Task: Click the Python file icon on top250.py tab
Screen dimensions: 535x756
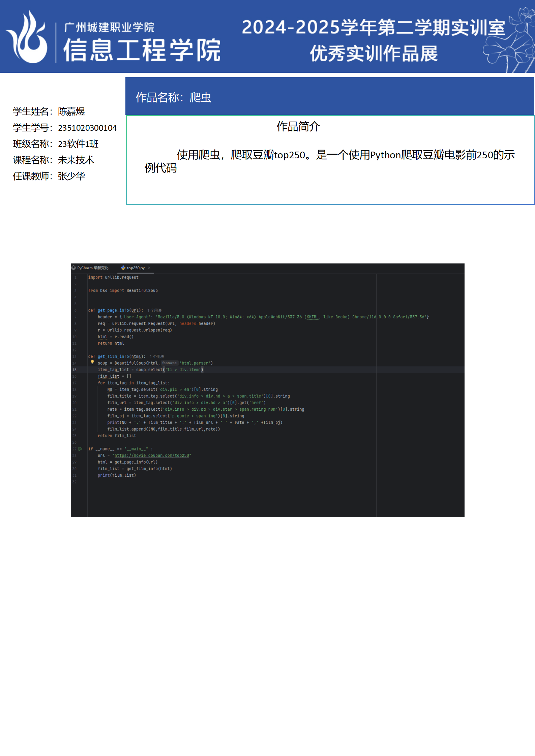Action: [123, 268]
